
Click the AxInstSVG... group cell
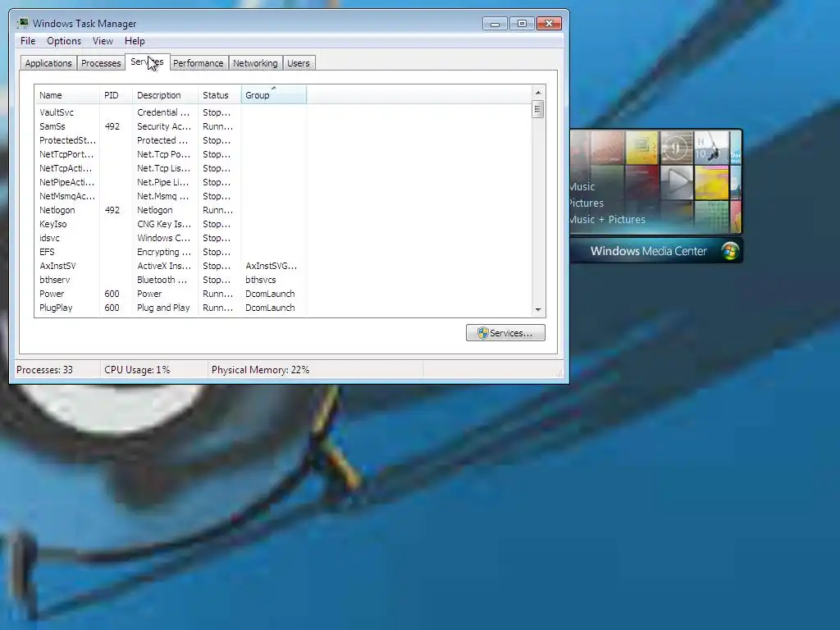[x=271, y=266]
